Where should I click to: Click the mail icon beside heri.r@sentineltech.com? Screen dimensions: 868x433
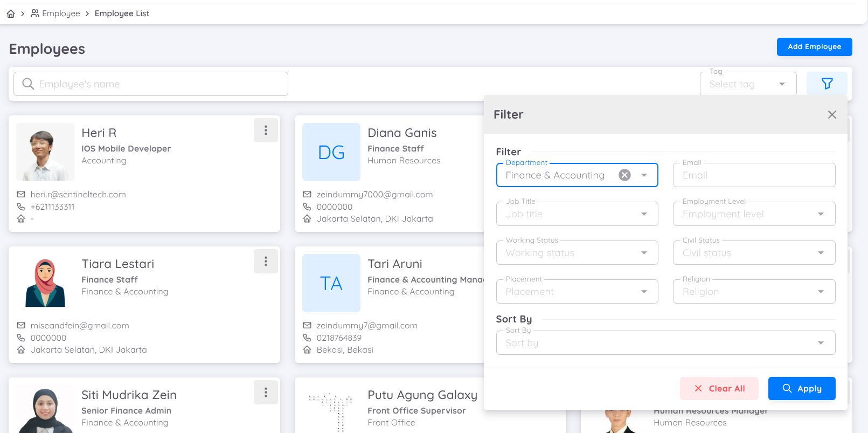click(21, 194)
